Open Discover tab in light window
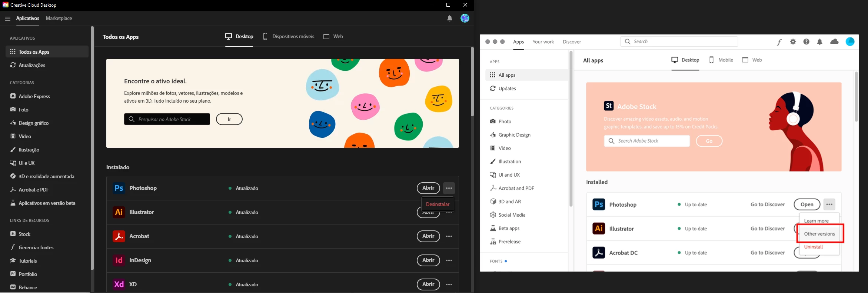Viewport: 868px width, 293px height. 572,42
